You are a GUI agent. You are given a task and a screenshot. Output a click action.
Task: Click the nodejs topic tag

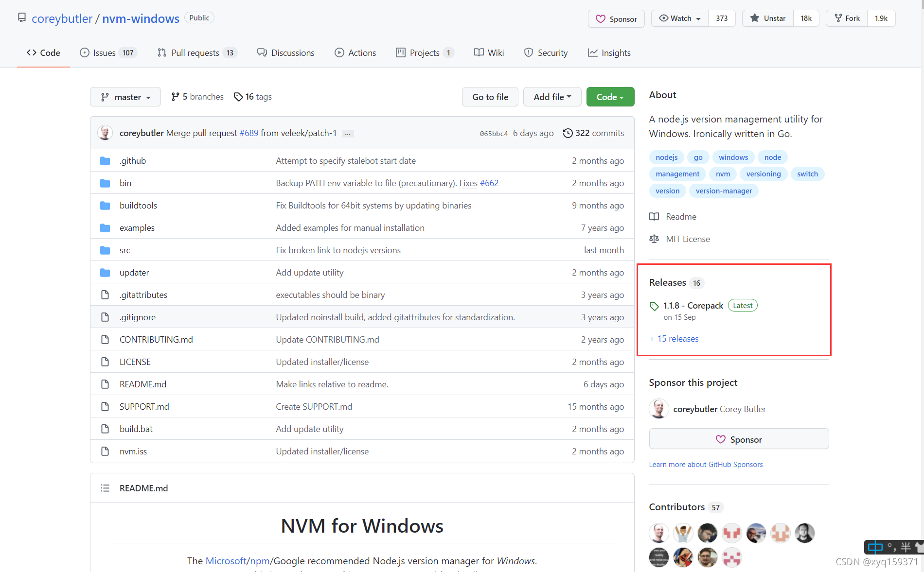(x=666, y=157)
